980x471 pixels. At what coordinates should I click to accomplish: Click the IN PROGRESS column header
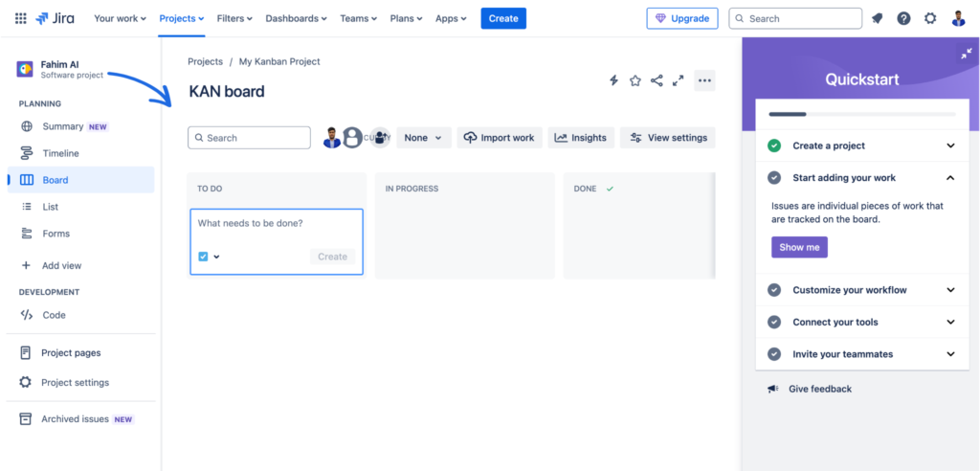pyautogui.click(x=412, y=189)
